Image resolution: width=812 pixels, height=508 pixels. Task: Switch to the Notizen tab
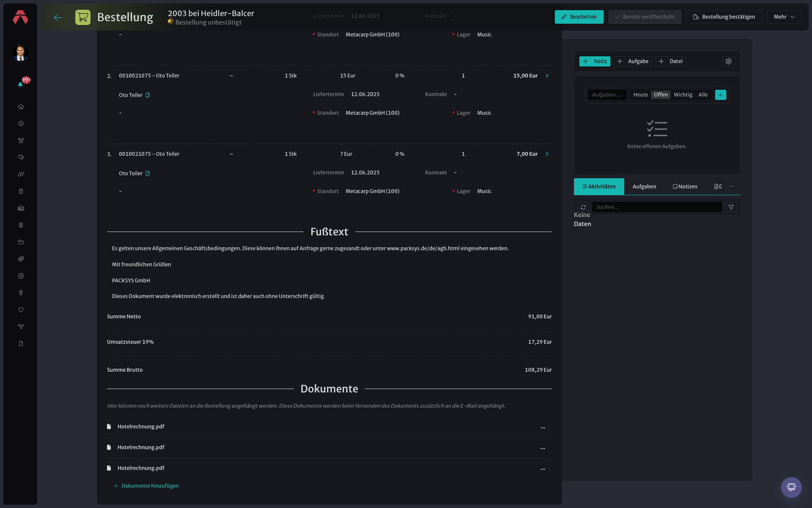click(685, 187)
